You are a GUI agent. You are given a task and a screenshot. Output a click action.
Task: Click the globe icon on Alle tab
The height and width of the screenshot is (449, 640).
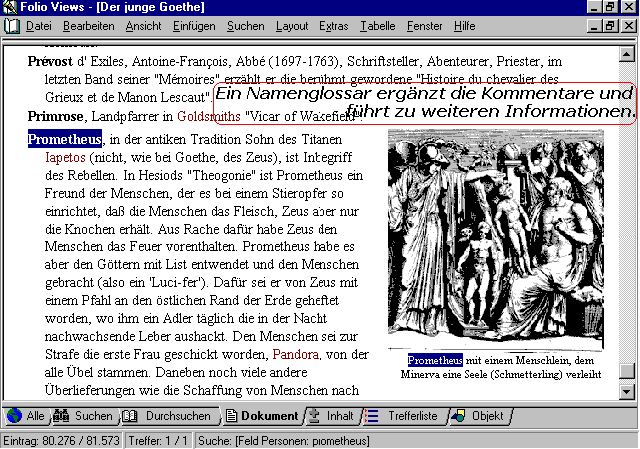point(15,416)
